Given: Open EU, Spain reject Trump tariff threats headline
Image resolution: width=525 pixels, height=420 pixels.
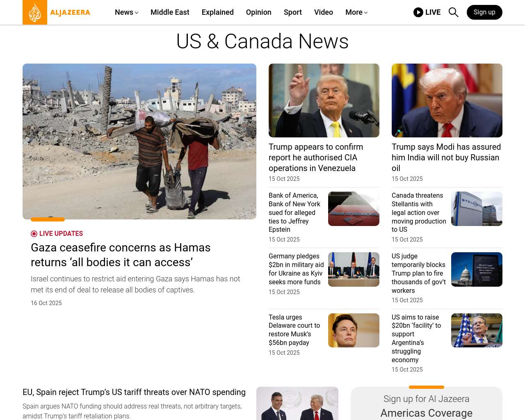Looking at the screenshot, I should [134, 392].
